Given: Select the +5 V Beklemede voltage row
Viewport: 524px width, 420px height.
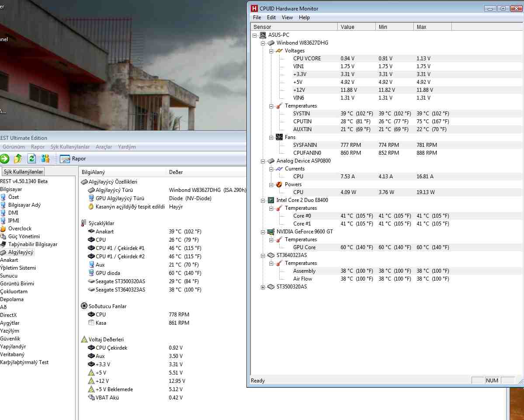Looking at the screenshot, I should point(163,389).
